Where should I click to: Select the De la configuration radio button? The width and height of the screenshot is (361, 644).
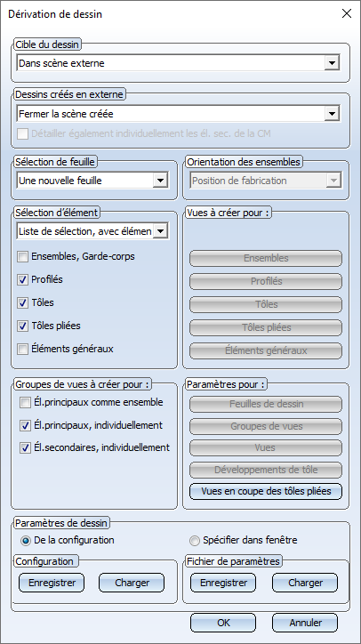click(x=26, y=541)
